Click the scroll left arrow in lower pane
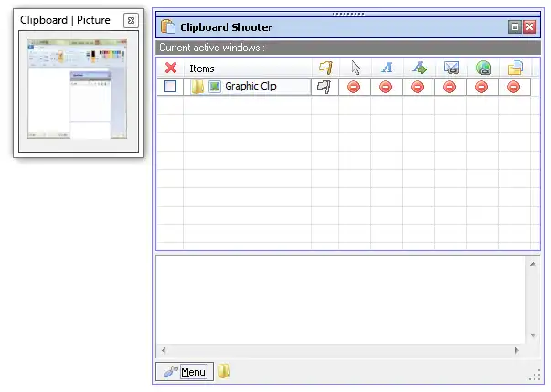 pos(164,350)
